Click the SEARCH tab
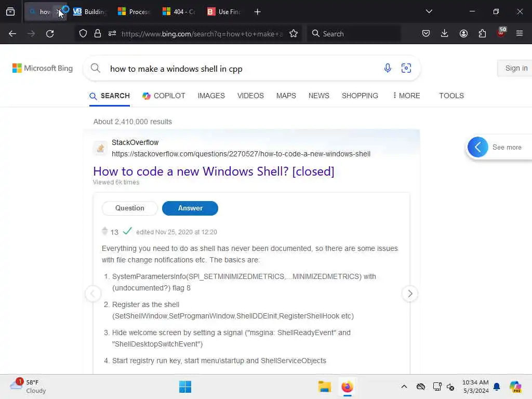The image size is (532, 399). click(110, 96)
